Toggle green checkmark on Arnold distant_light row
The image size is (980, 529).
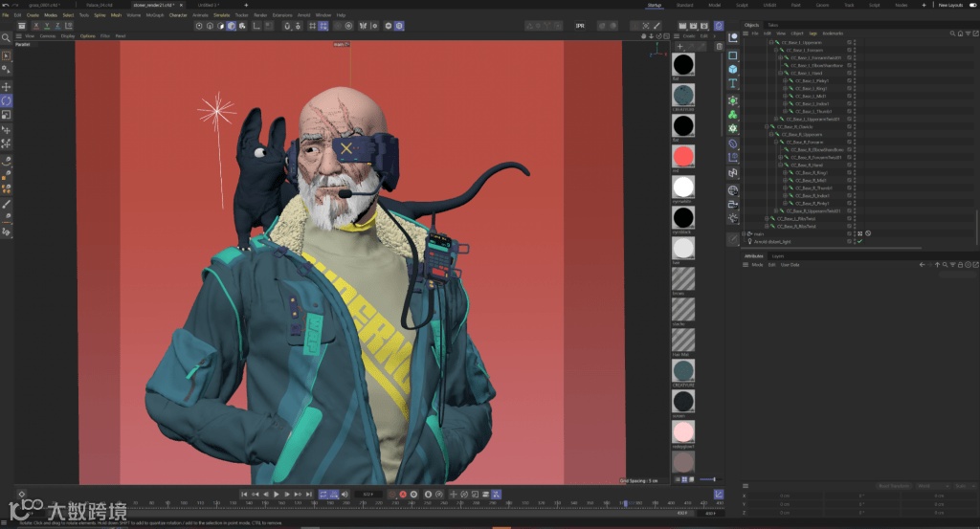pos(860,241)
